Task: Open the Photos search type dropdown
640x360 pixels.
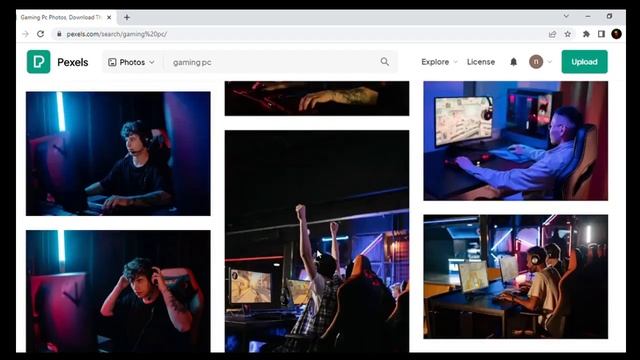Action: tap(131, 62)
